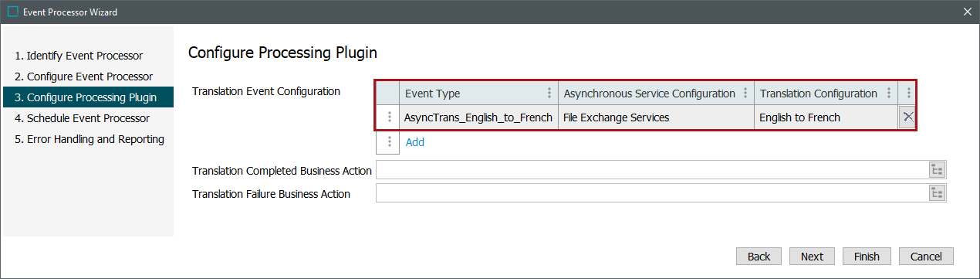Click the Back button
The image size is (980, 279).
coord(759,257)
